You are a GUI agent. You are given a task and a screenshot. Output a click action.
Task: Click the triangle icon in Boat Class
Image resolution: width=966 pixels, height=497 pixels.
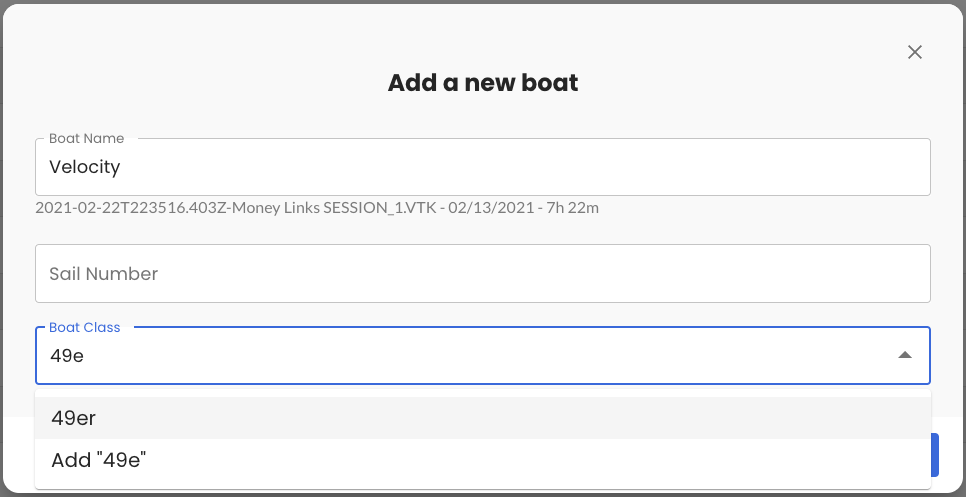point(904,355)
